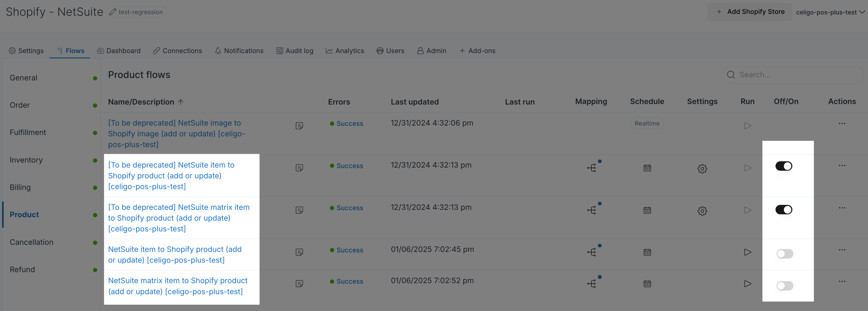Open settings gear for deprecated NetSuite item flow

[702, 168]
